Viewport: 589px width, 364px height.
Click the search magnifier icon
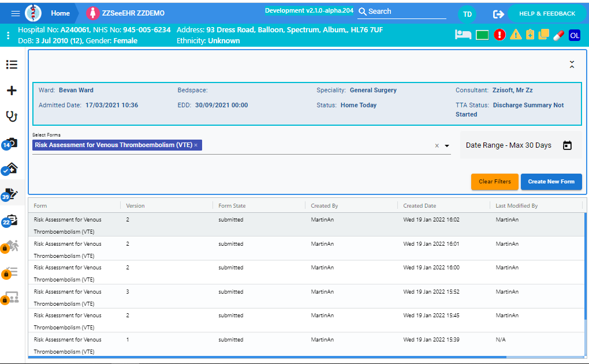click(x=363, y=12)
